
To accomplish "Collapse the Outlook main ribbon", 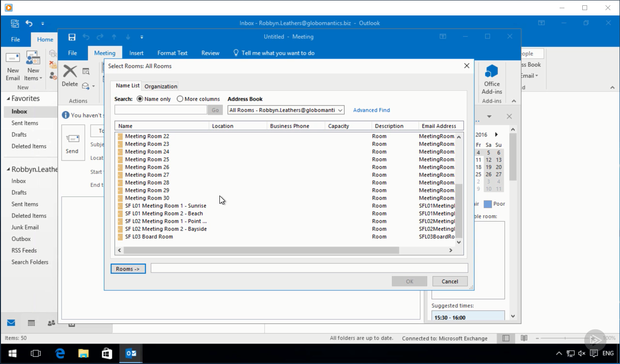I will pos(612,87).
